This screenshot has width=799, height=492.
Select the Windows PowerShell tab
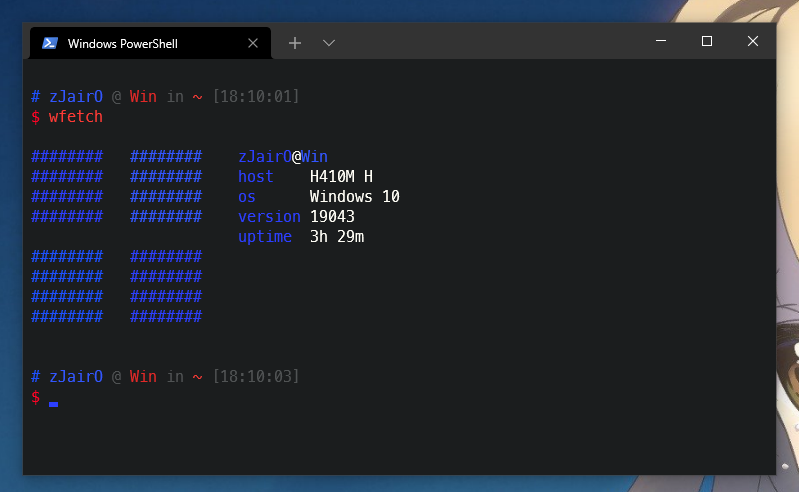150,43
